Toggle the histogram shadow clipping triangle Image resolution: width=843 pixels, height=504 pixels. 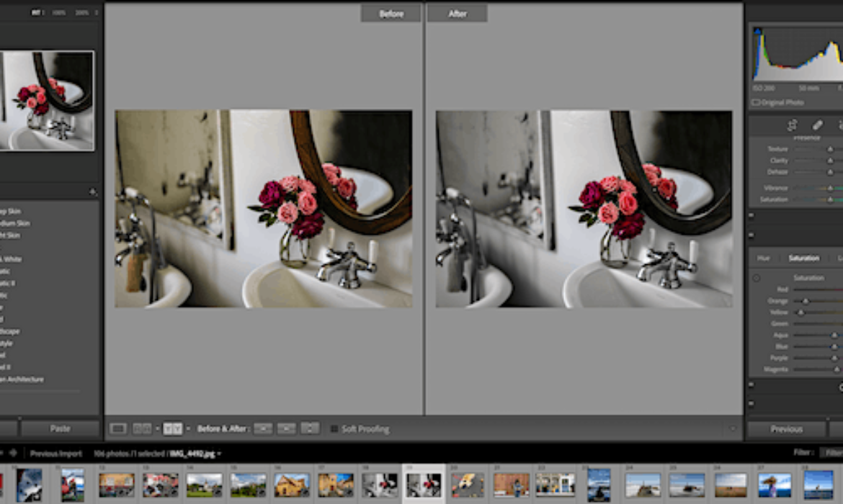(x=757, y=31)
